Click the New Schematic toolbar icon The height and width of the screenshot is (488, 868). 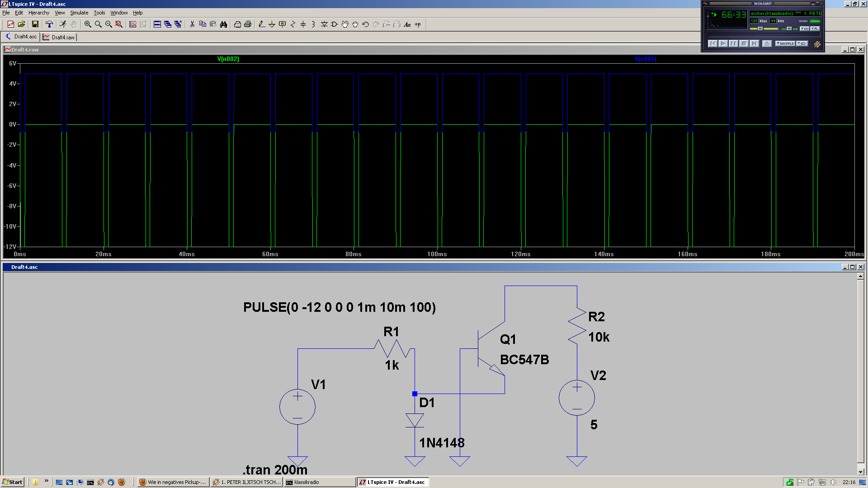(x=11, y=24)
